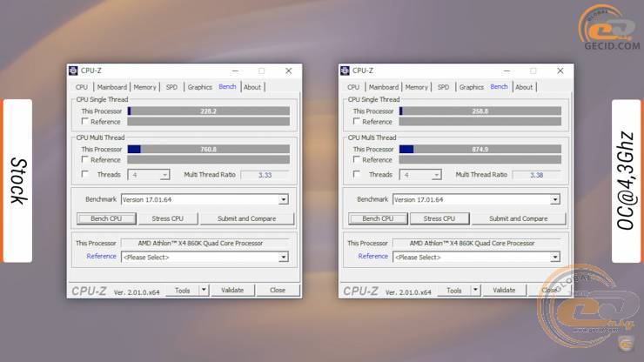Click the blue Reference link in right window
The width and height of the screenshot is (644, 362).
(x=373, y=256)
